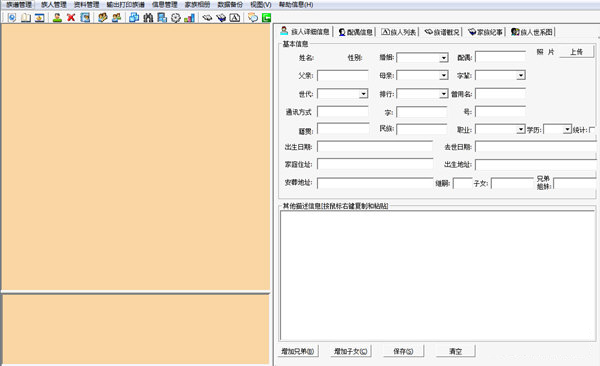Open the 帮助信息(H) menu
Screen dimensions: 600x366
296,5
